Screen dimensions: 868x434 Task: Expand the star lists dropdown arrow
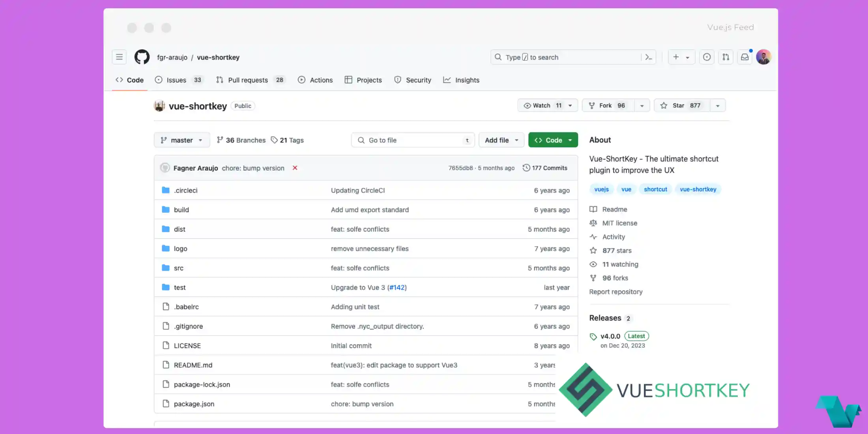pyautogui.click(x=718, y=106)
